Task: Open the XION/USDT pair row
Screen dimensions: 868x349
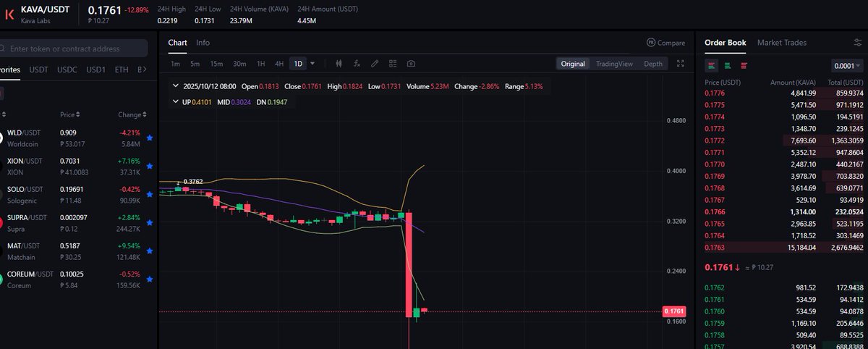Action: (x=78, y=166)
